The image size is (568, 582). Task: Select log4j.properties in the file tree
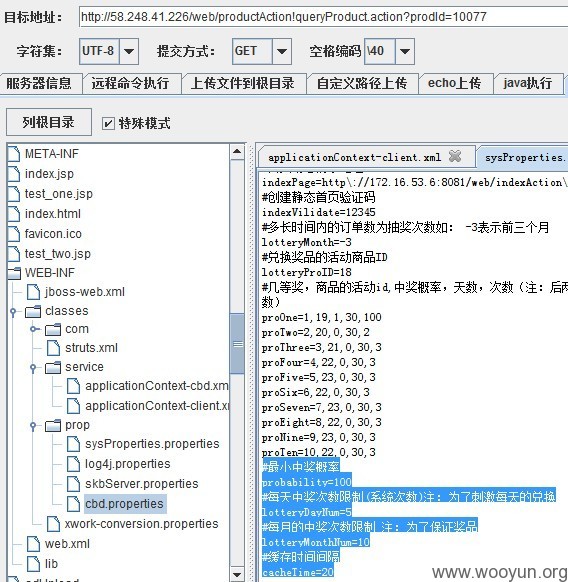point(128,464)
